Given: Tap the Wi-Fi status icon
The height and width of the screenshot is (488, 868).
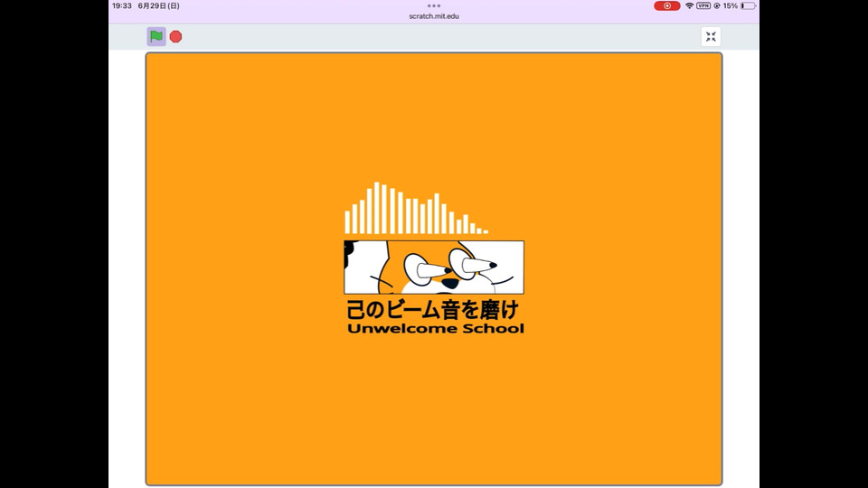Looking at the screenshot, I should (689, 5).
